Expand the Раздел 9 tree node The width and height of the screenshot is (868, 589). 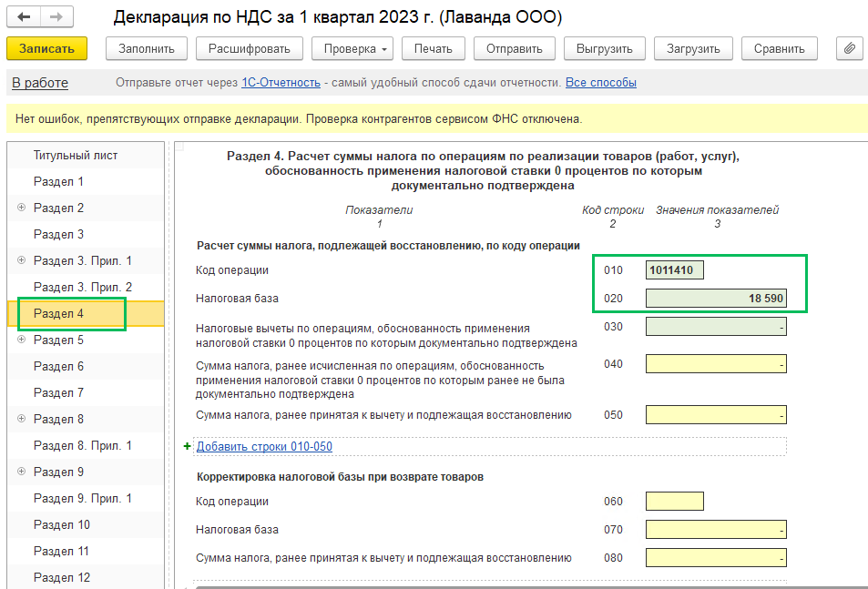(x=22, y=472)
